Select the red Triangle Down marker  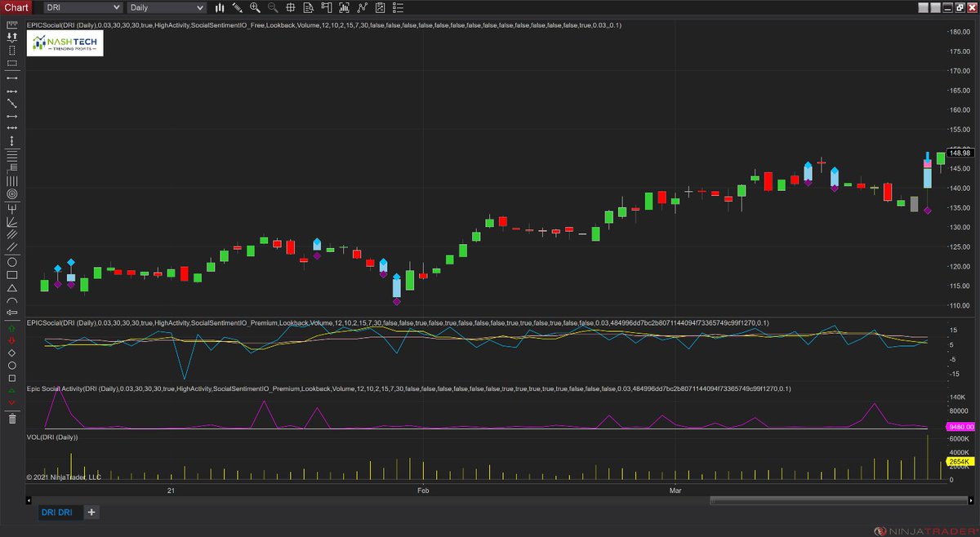tap(12, 403)
